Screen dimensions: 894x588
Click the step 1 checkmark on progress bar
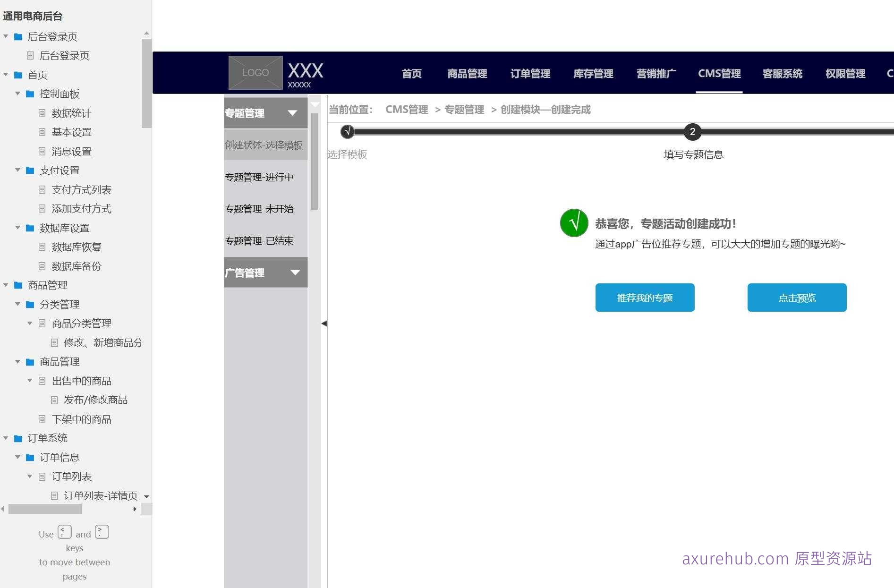[348, 132]
